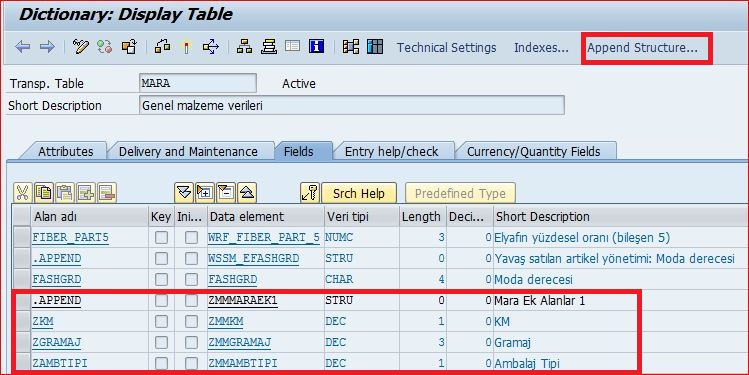Click the blue information icon
The width and height of the screenshot is (749, 375).
click(316, 47)
